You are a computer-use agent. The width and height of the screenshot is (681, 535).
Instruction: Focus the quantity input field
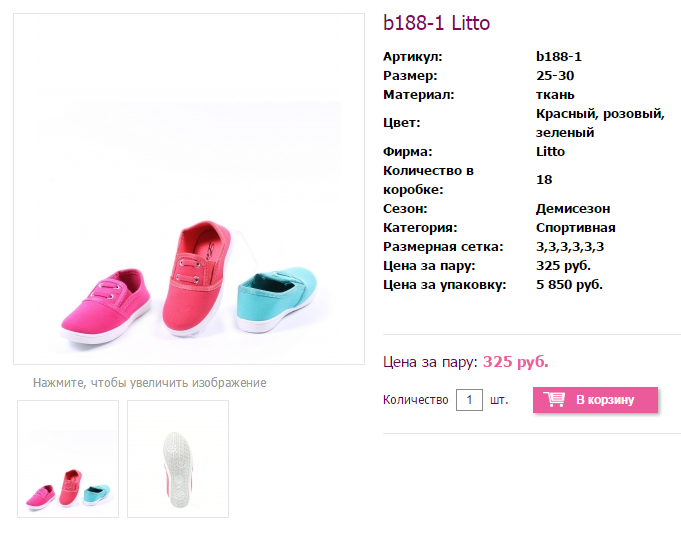[x=470, y=400]
